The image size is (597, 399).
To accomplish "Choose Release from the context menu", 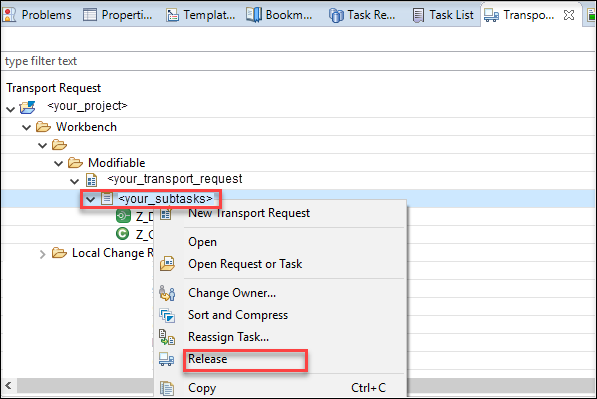I will pyautogui.click(x=208, y=359).
